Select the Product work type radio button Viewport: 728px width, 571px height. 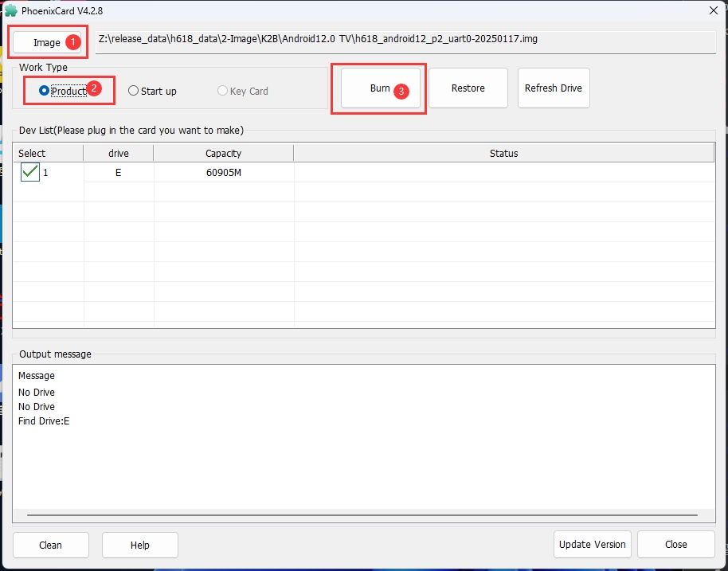(x=45, y=91)
